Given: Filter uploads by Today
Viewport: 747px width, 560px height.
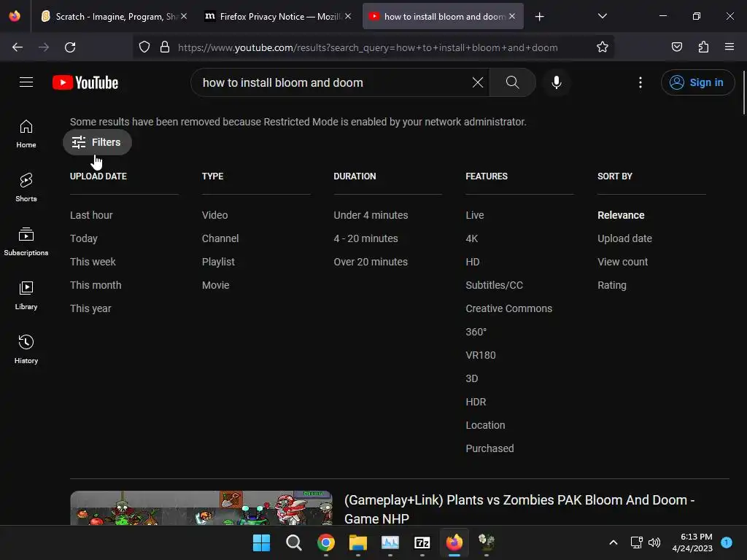Looking at the screenshot, I should 84,238.
